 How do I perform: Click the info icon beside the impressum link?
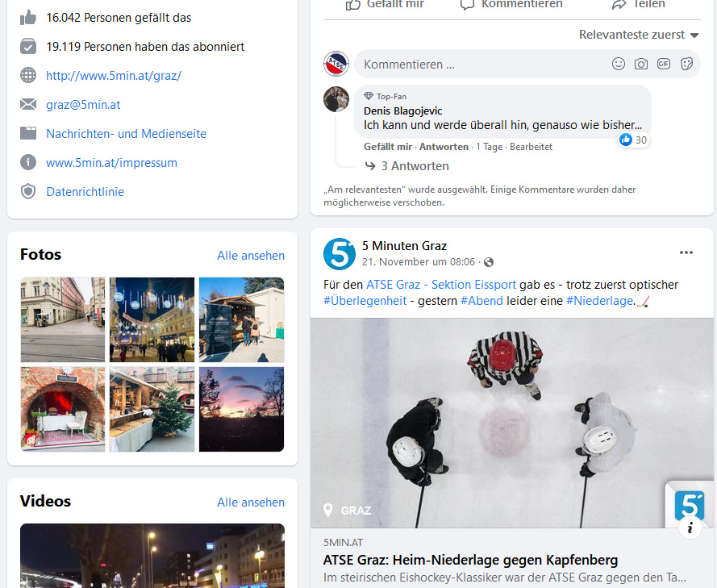[x=28, y=162]
